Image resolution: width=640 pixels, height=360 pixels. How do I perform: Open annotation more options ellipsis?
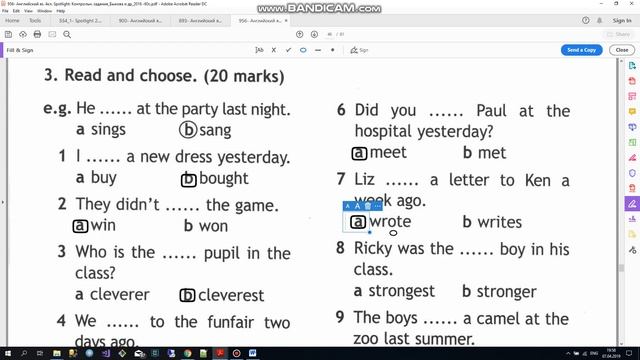tap(378, 207)
